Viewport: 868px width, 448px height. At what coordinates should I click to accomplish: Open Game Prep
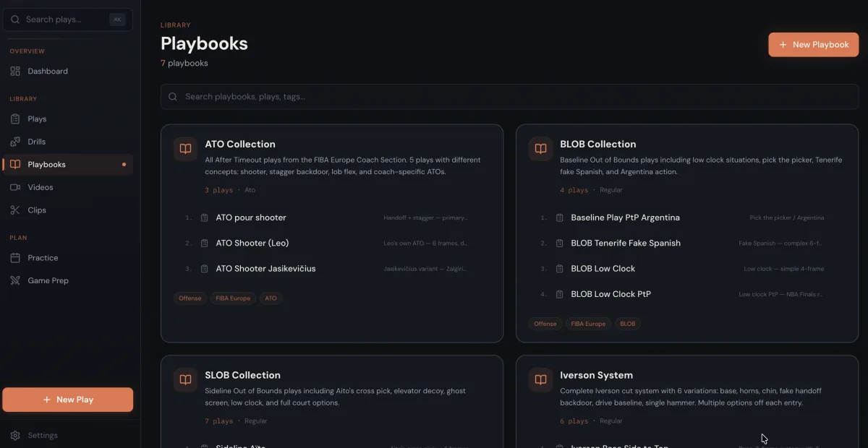67,280
